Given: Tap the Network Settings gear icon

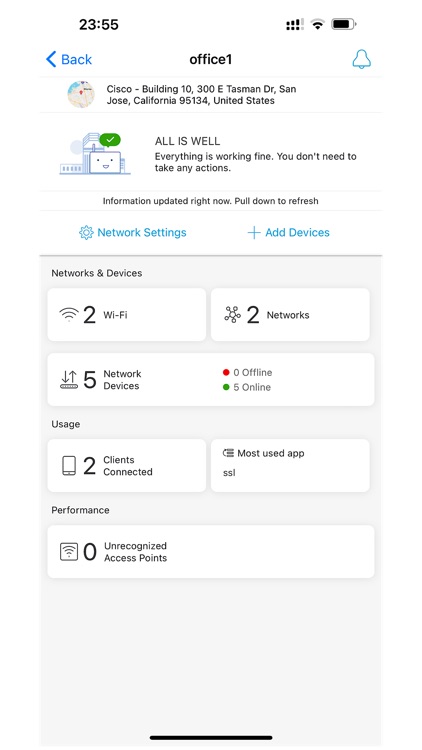Looking at the screenshot, I should (x=86, y=232).
